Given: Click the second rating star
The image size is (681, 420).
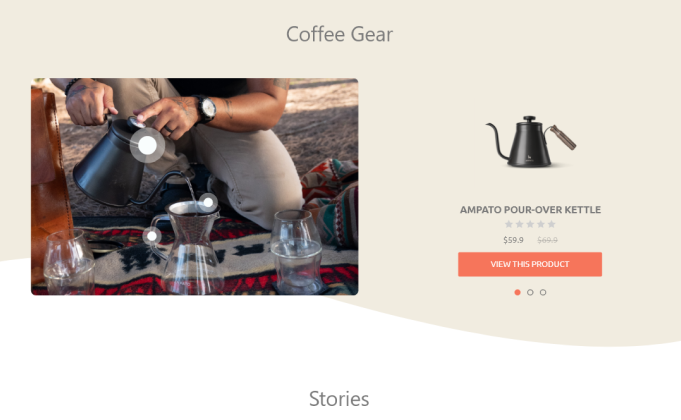Looking at the screenshot, I should tap(519, 224).
